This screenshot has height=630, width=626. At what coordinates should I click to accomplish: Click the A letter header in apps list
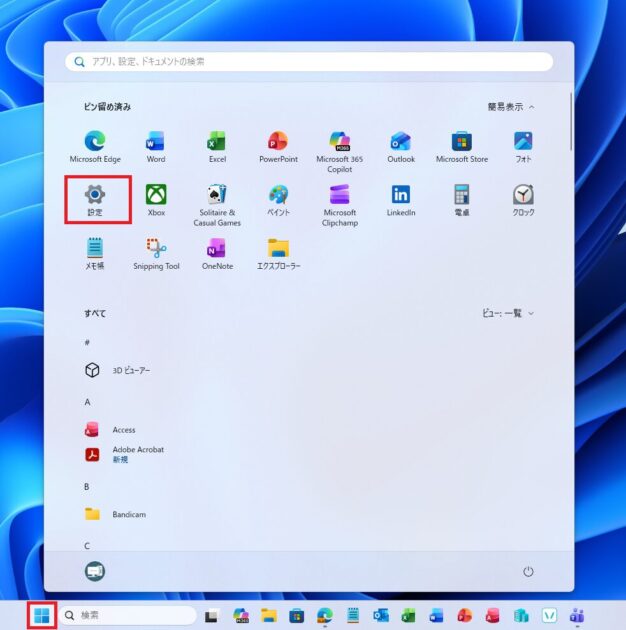(x=87, y=402)
